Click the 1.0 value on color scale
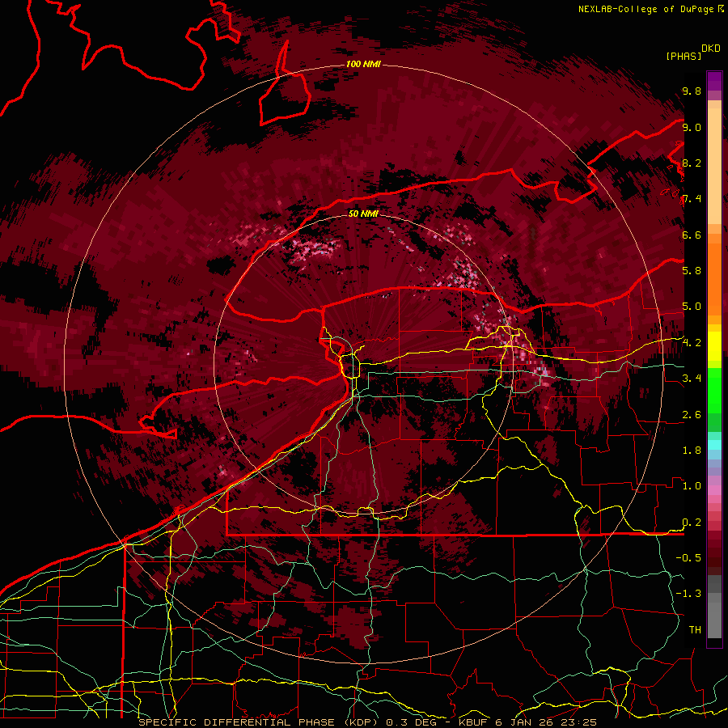This screenshot has height=728, width=728. point(692,486)
